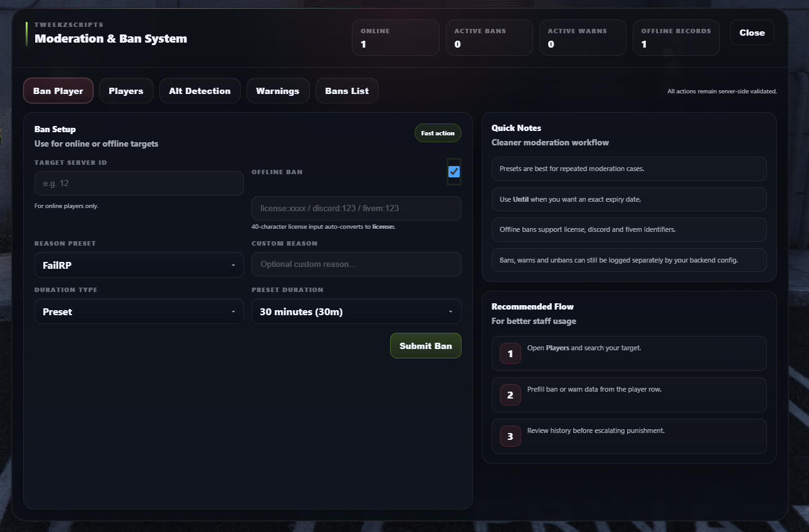This screenshot has width=809, height=532.
Task: Expand the Preset Duration dropdown showing 30 minutes
Action: pos(356,311)
